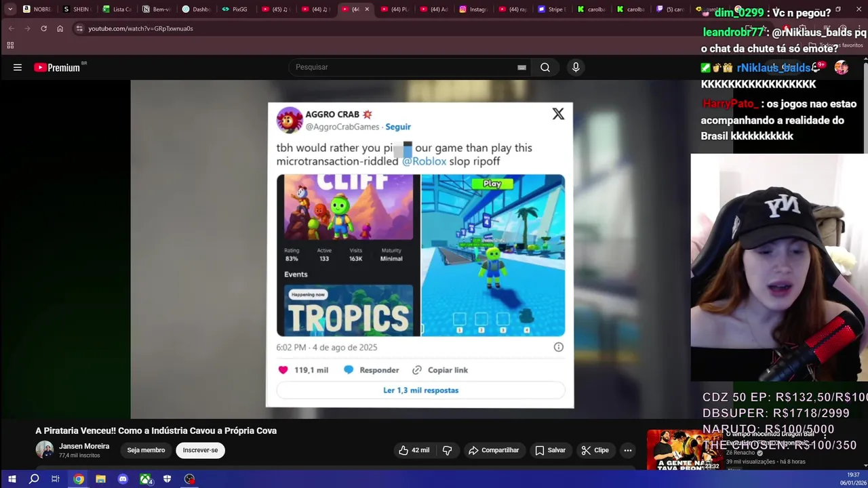Click the tweet info circle icon
The height and width of the screenshot is (488, 868).
coord(559,347)
